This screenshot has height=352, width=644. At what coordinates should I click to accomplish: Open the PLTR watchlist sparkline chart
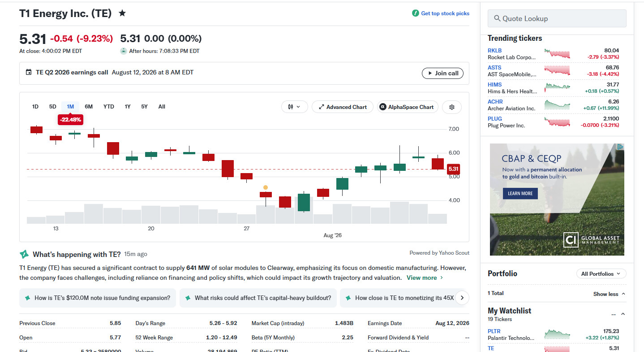[x=557, y=335]
